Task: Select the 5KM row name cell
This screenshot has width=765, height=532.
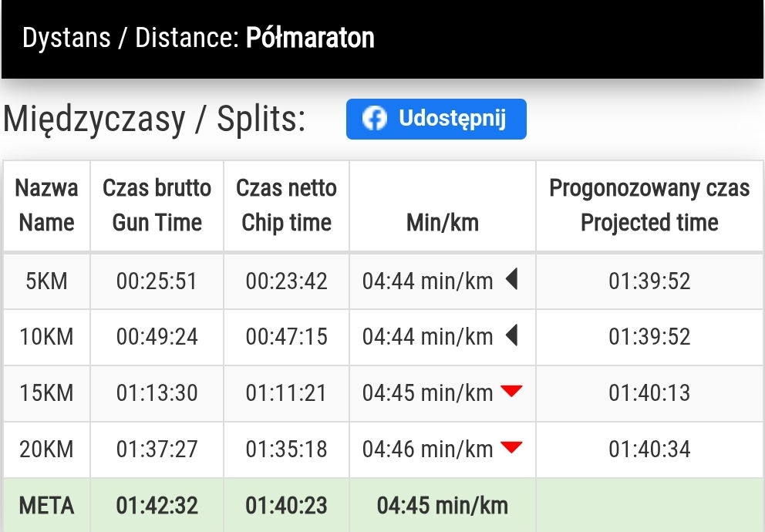Action: pos(46,281)
